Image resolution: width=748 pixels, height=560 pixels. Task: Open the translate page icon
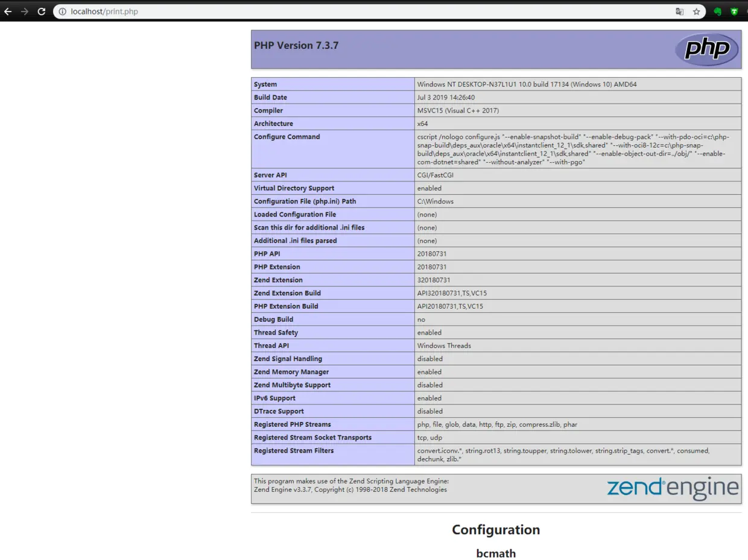[x=680, y=11]
